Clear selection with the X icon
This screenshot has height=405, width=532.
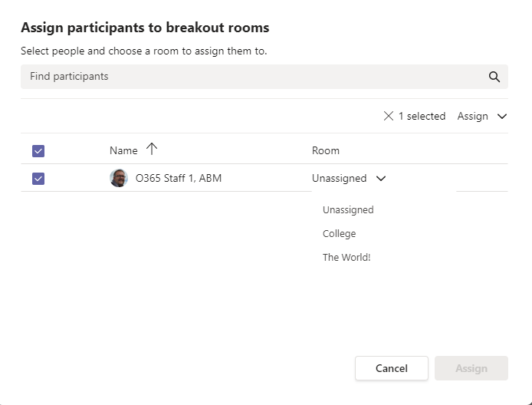click(x=389, y=117)
